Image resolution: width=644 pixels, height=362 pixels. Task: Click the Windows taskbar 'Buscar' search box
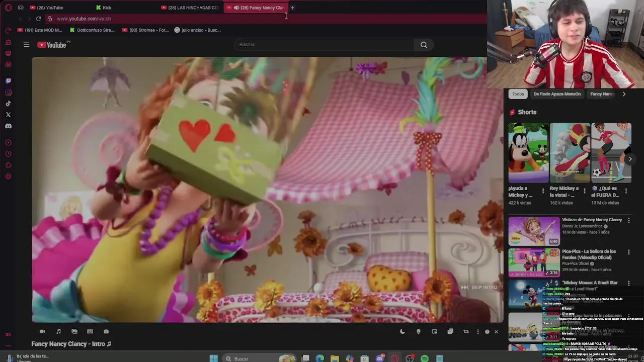click(260, 358)
